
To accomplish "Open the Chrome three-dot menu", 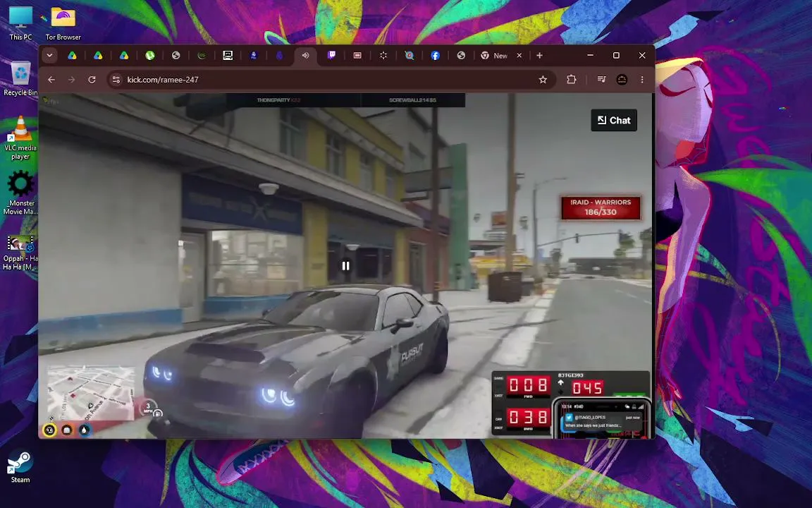I will pos(642,79).
